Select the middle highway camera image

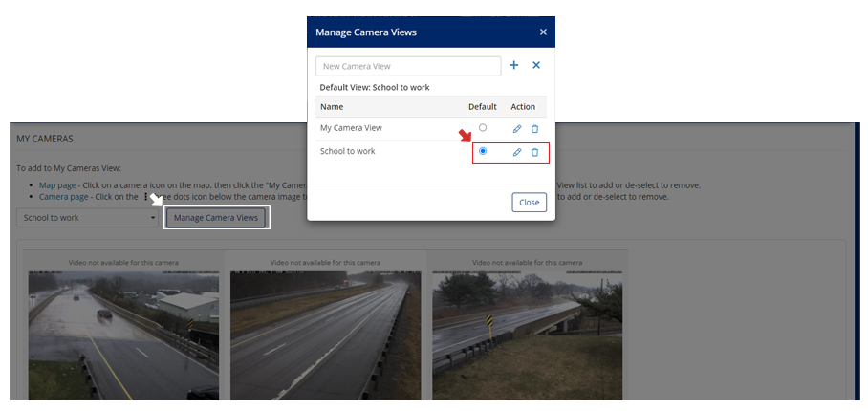pos(325,335)
